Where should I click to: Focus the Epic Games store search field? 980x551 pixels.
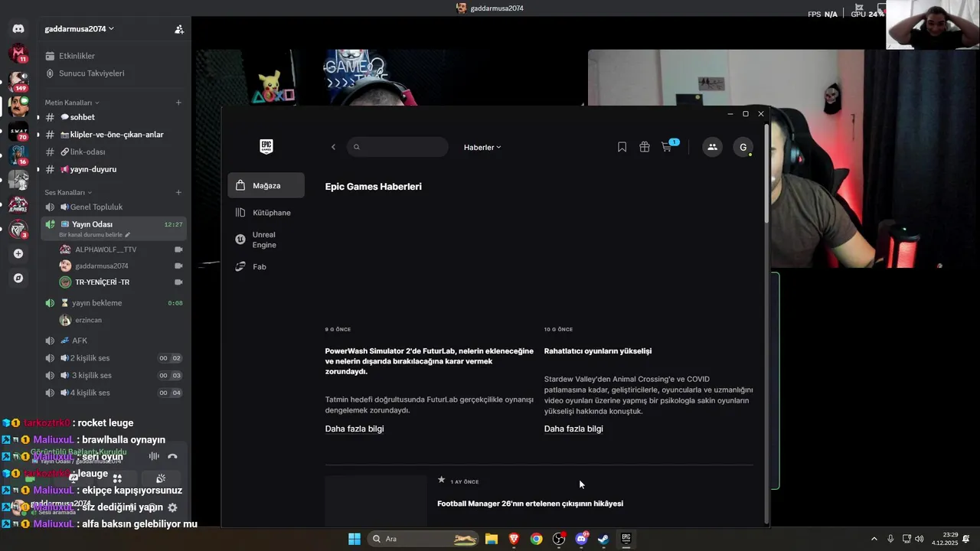[x=397, y=147]
